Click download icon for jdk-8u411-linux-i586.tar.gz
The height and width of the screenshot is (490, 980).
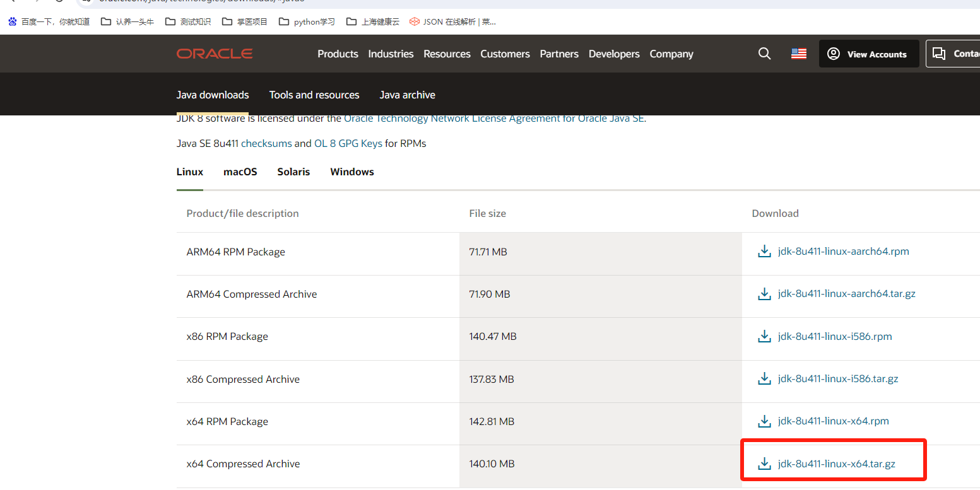click(x=764, y=379)
